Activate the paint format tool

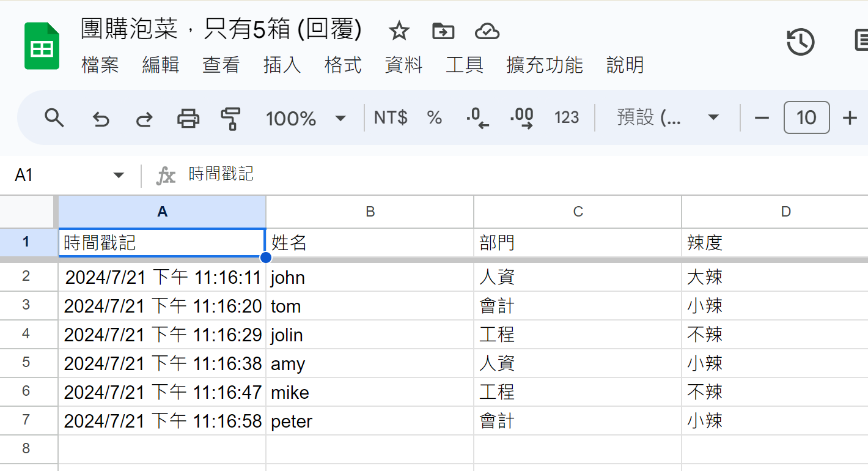tap(231, 118)
